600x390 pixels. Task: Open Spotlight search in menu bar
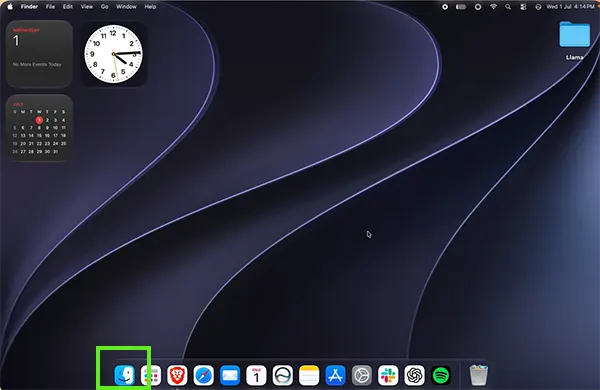(x=508, y=7)
